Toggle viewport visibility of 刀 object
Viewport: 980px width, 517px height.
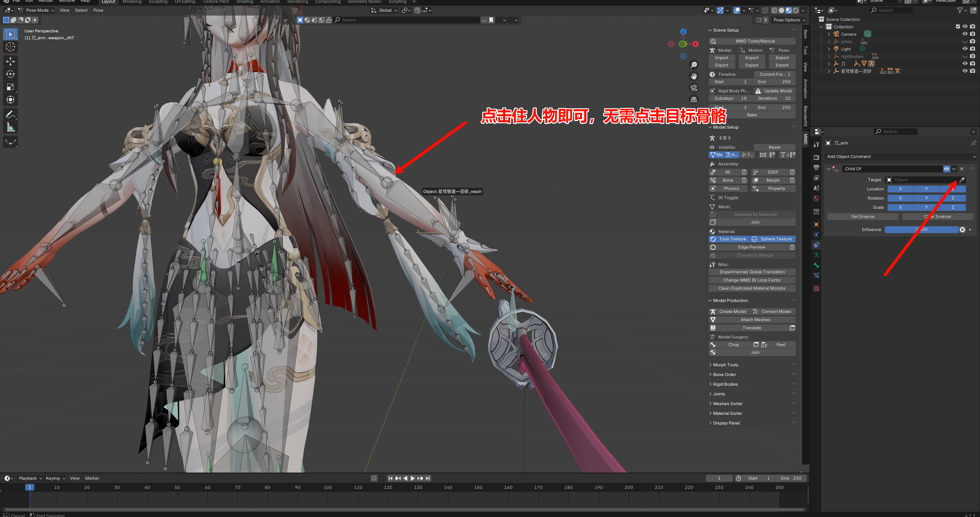965,64
